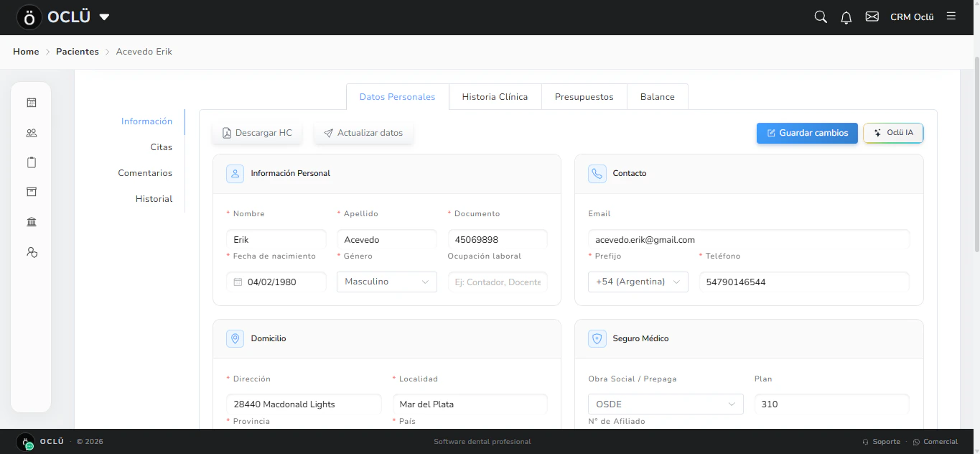Open the Género dropdown

click(387, 282)
